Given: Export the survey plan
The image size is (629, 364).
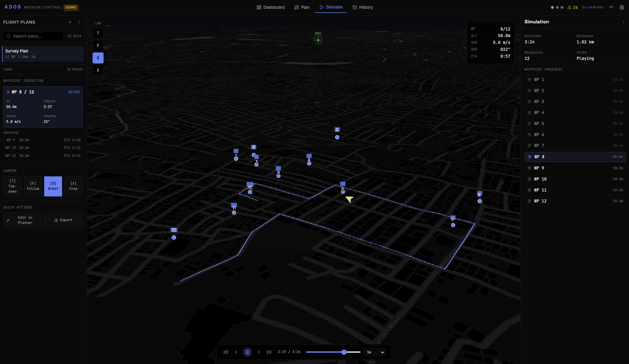Looking at the screenshot, I should point(63,220).
